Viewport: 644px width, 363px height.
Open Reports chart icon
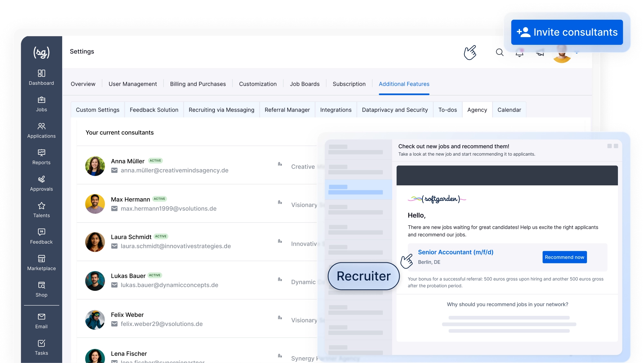coord(41,152)
